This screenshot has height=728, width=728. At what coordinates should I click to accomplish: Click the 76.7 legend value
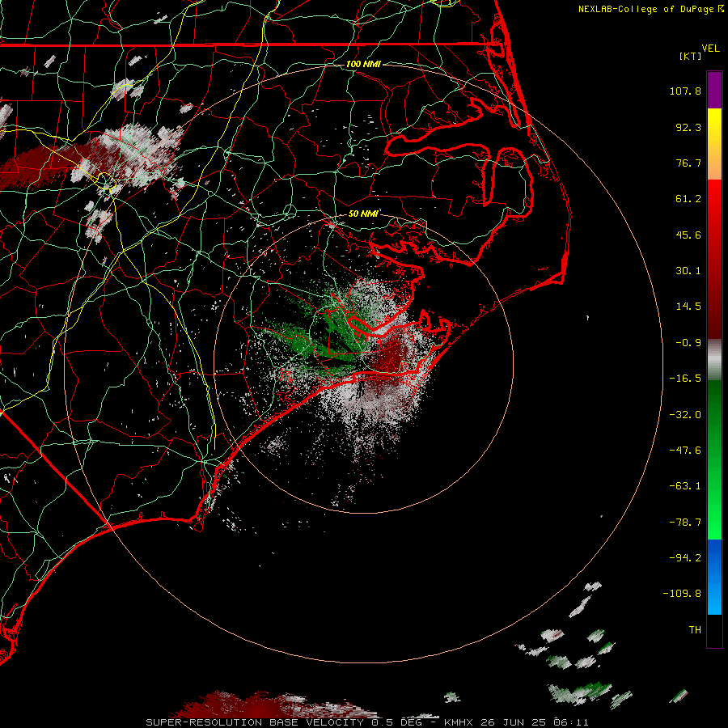[x=688, y=163]
